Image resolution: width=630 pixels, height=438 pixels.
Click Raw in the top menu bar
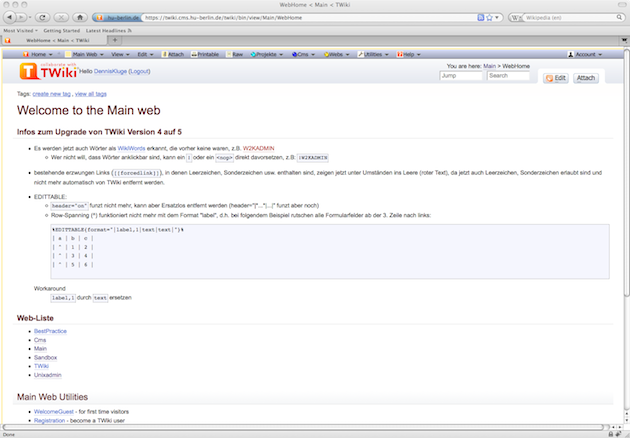(235, 54)
